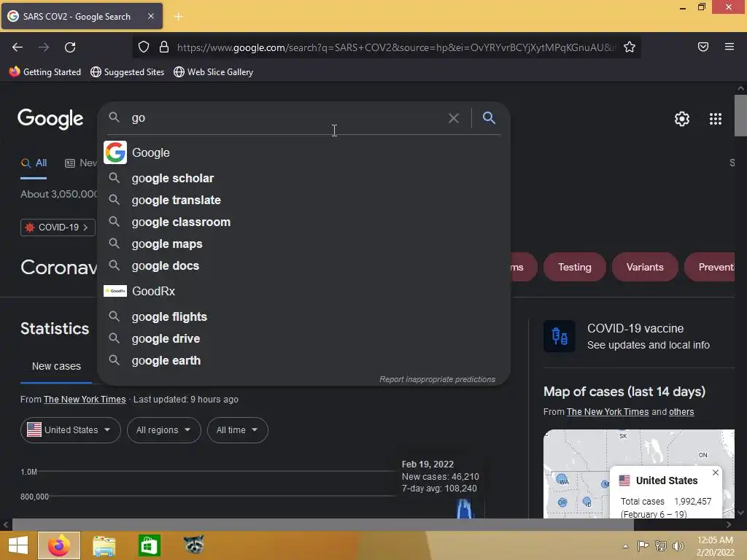
Task: Open the Firefox hamburger menu
Action: 729,47
